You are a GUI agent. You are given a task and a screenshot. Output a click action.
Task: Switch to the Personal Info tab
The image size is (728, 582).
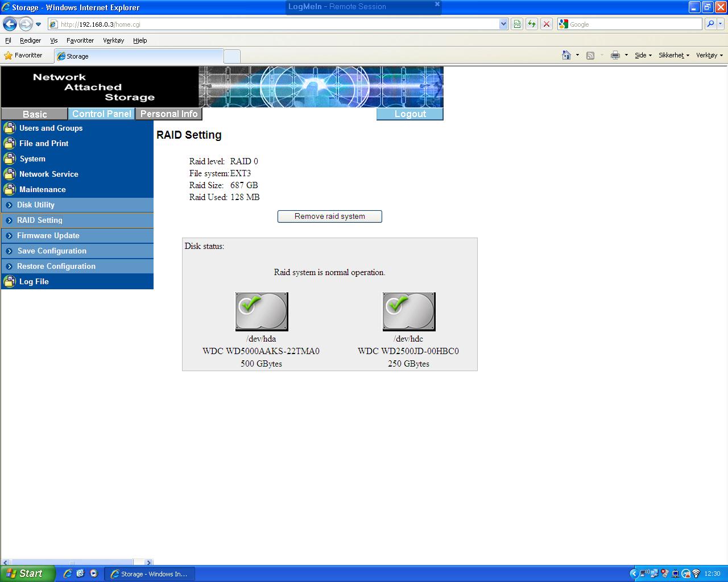click(169, 114)
